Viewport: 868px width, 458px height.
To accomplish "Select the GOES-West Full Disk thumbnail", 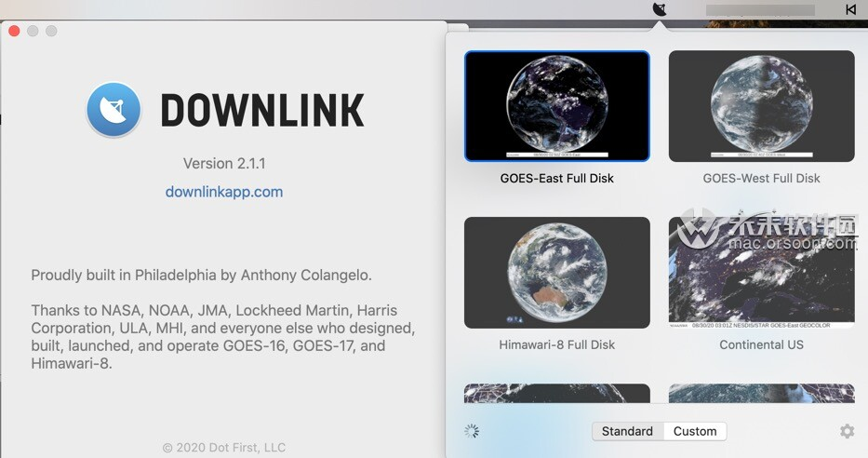I will [x=762, y=106].
